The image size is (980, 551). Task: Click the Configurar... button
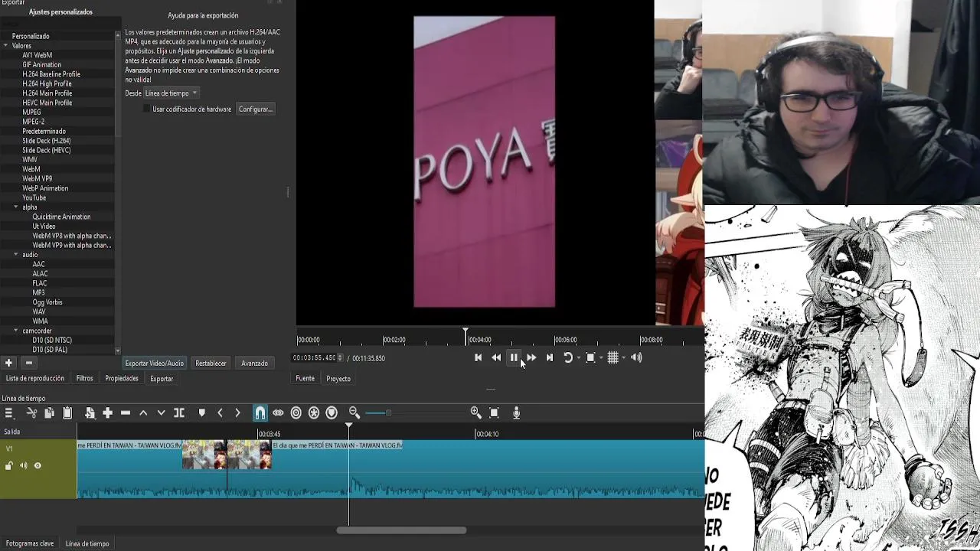256,109
